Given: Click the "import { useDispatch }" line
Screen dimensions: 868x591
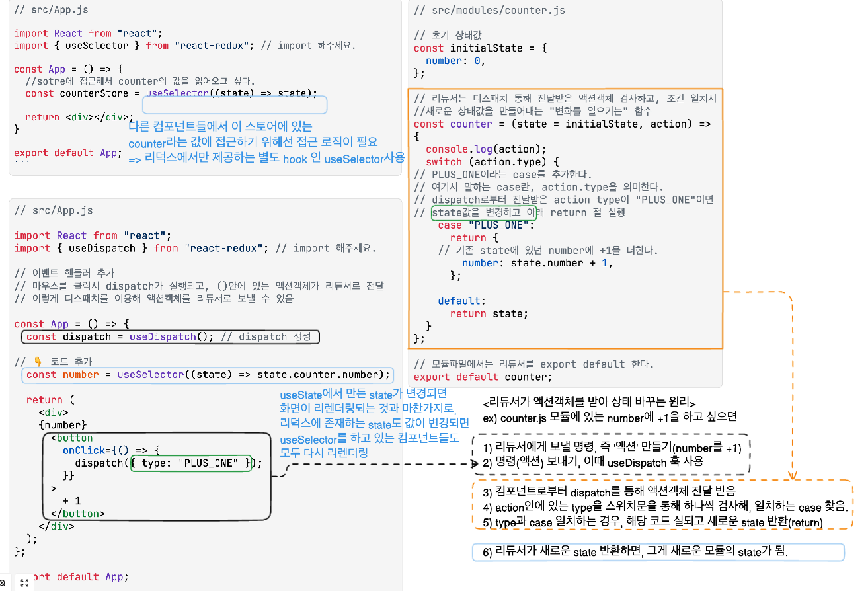Looking at the screenshot, I should (x=195, y=248).
